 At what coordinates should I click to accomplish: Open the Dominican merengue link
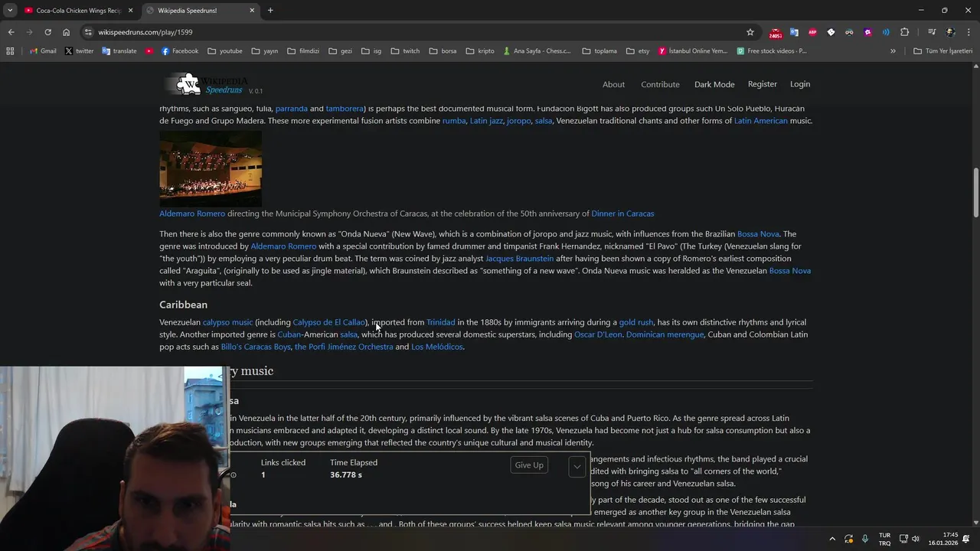click(665, 334)
